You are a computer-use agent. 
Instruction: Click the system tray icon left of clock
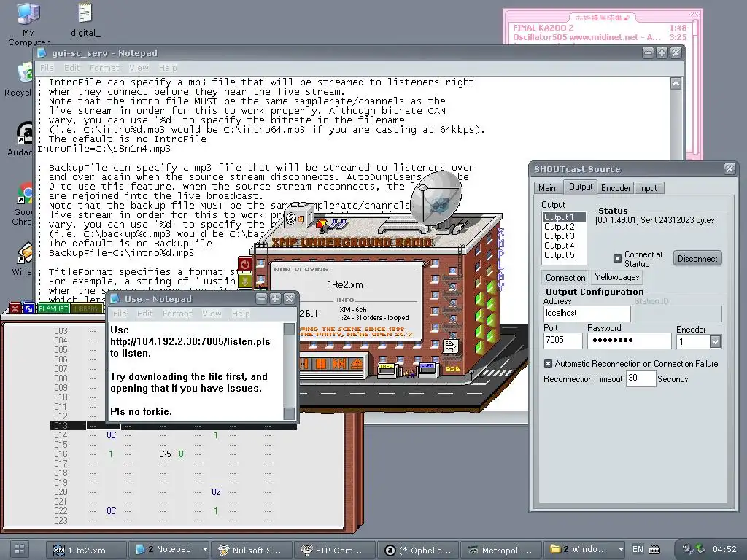click(700, 548)
